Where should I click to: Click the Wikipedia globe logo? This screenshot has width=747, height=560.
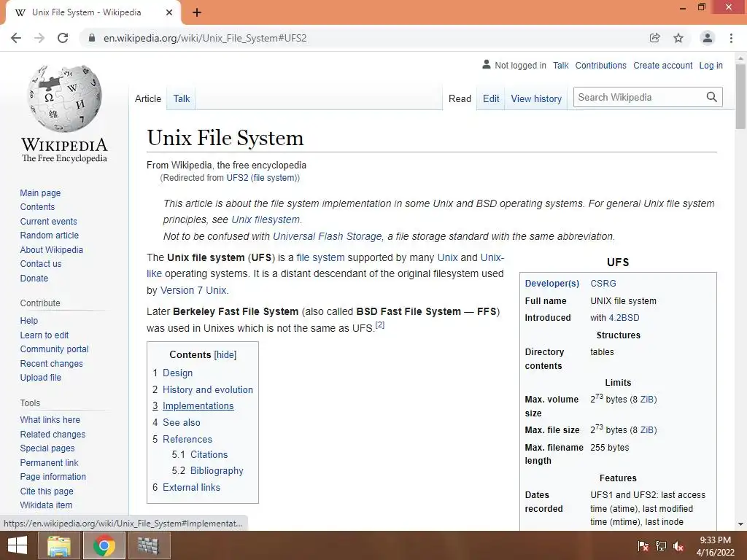point(64,98)
